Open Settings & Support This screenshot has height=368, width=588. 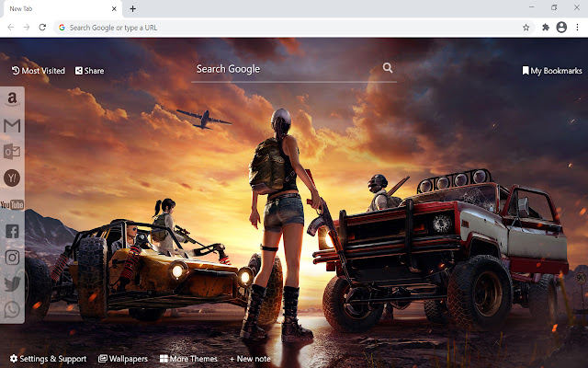(48, 359)
